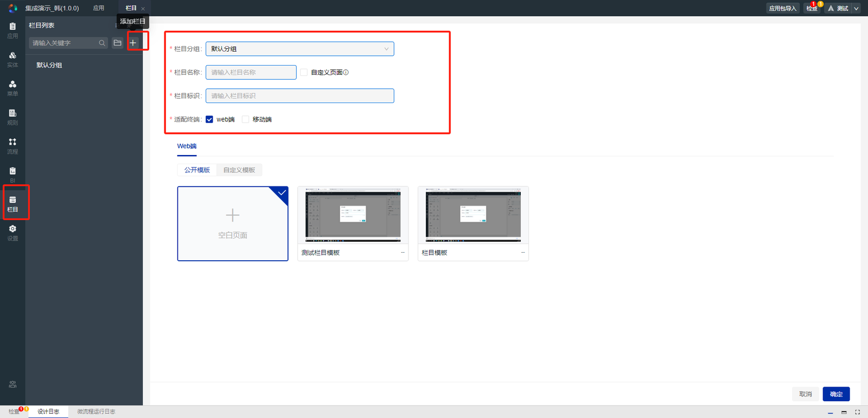The width and height of the screenshot is (868, 418).
Task: Click the folder icon beside search box
Action: pyautogui.click(x=118, y=43)
